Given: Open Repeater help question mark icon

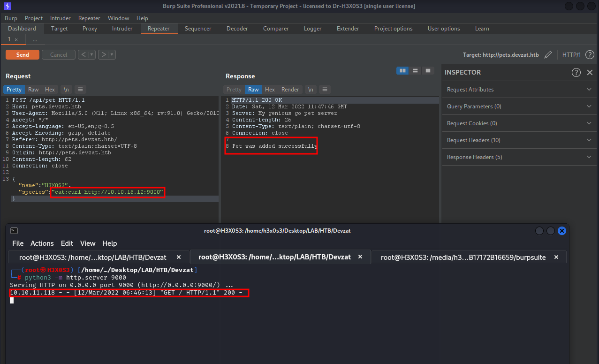Looking at the screenshot, I should coord(590,55).
